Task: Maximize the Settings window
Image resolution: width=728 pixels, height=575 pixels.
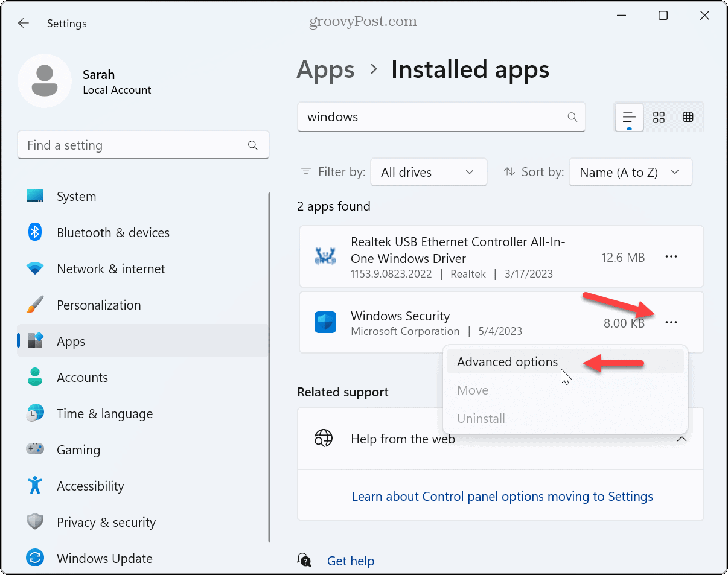Action: point(663,16)
